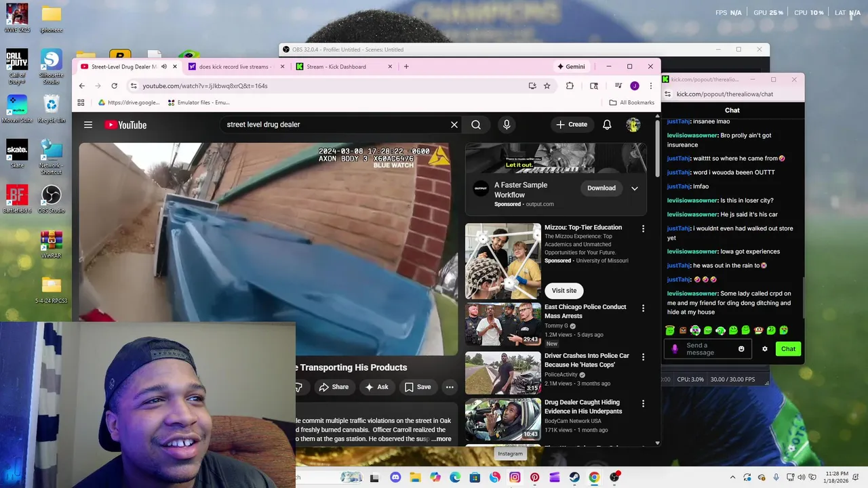Click the Ask button under video
This screenshot has height=488, width=868.
tap(376, 387)
